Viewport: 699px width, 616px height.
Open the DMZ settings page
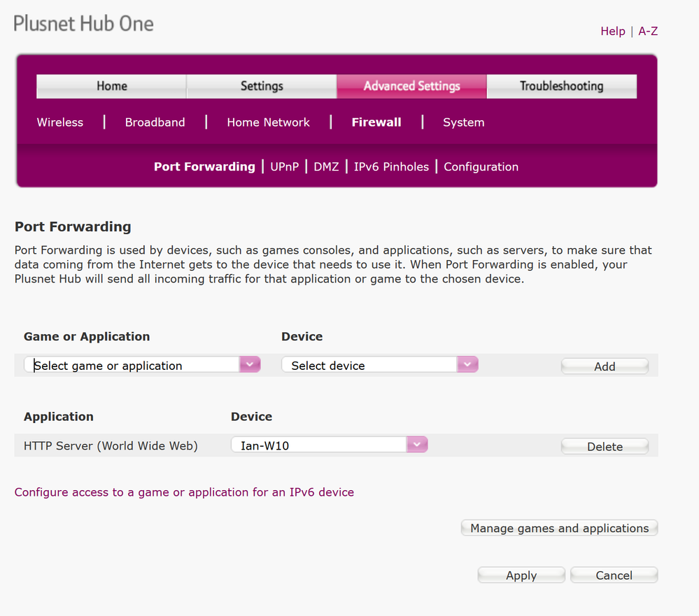click(326, 166)
